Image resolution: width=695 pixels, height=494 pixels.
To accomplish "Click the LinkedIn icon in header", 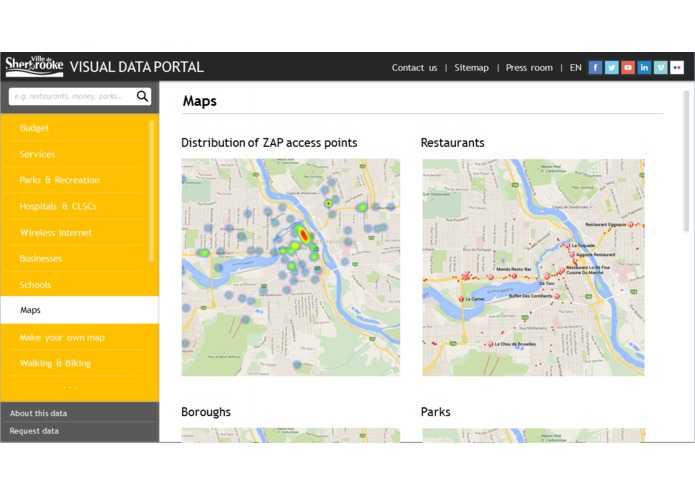I will tap(644, 68).
